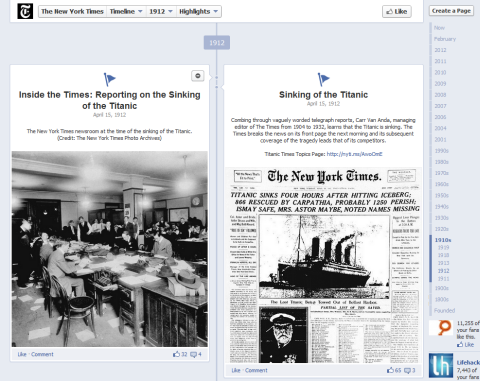The width and height of the screenshot is (480, 381).
Task: View the 32 likes on newsroom post
Action: click(x=180, y=354)
